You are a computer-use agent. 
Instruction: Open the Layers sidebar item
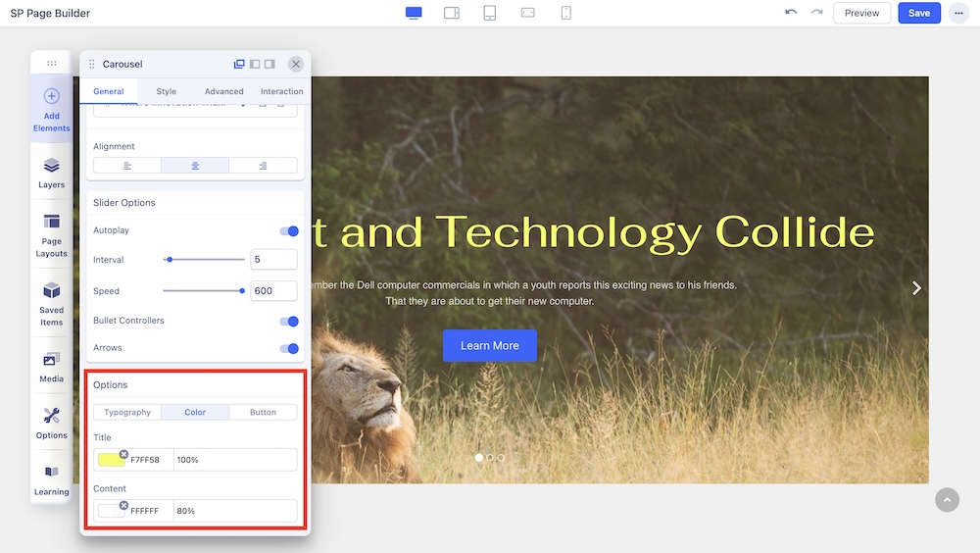tap(51, 173)
